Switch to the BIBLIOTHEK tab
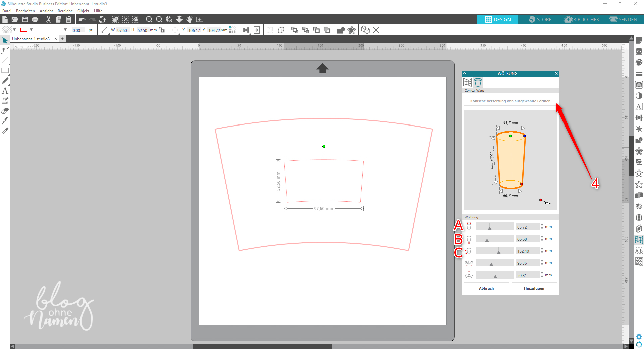 click(582, 19)
